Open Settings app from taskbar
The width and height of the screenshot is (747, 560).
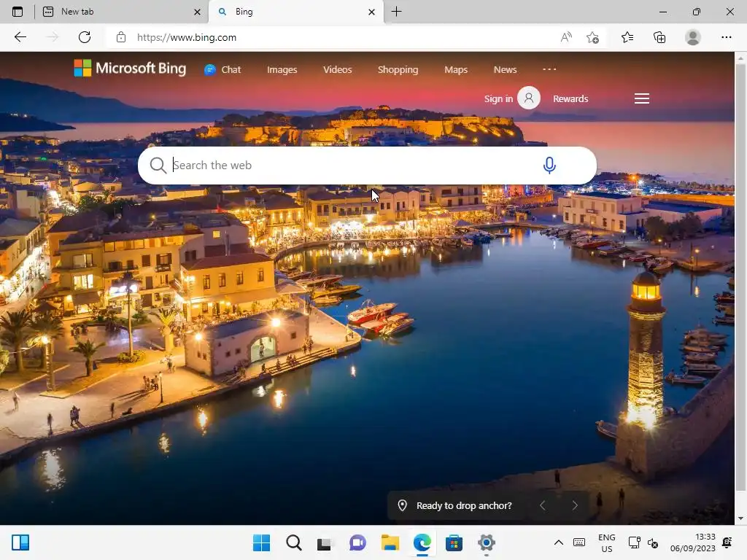(487, 542)
